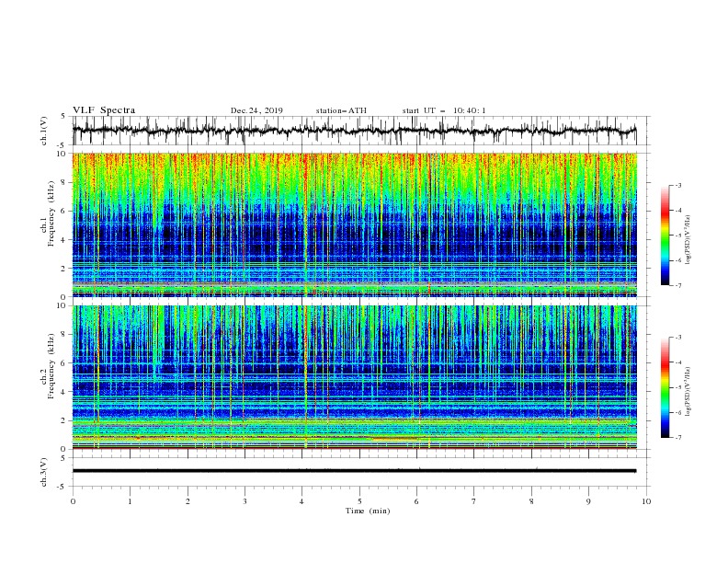Screen dimensions: 728x563
Task: Select the date text "Dec. 24, 2019"
Action: coord(256,110)
